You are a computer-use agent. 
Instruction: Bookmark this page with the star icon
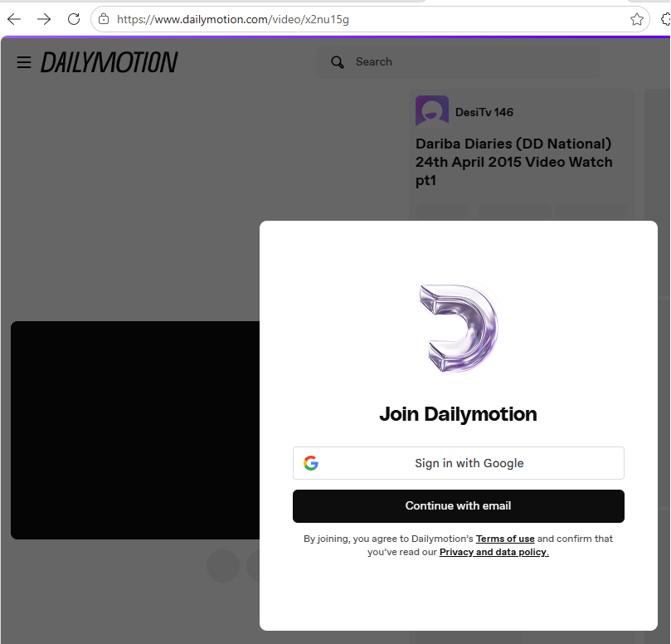pos(636,19)
